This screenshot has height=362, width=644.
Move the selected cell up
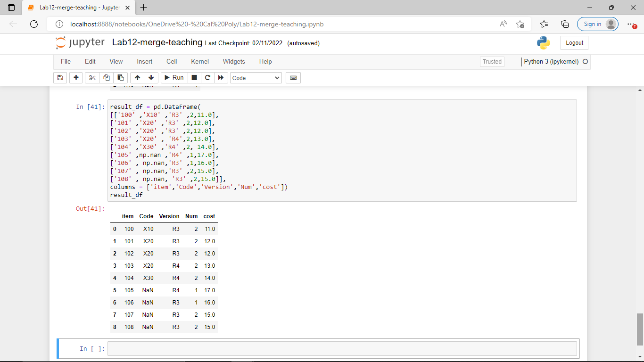[x=137, y=78]
